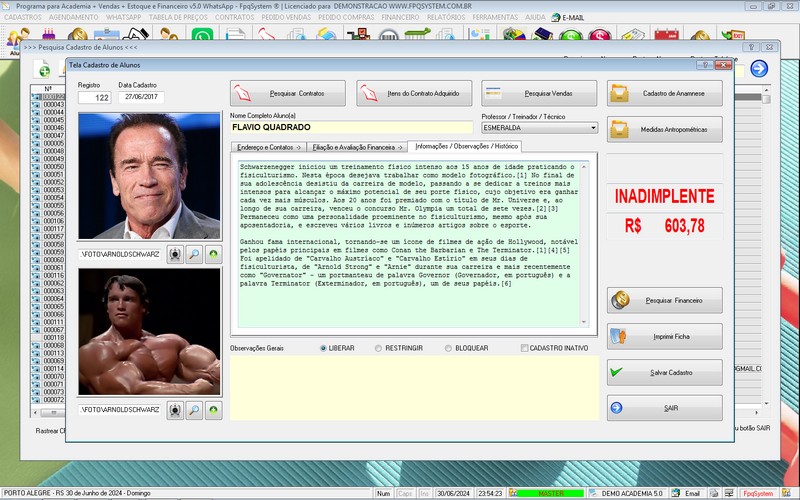Browse for bottom photo with magnifier icon
Image resolution: width=800 pixels, height=500 pixels.
(x=194, y=410)
